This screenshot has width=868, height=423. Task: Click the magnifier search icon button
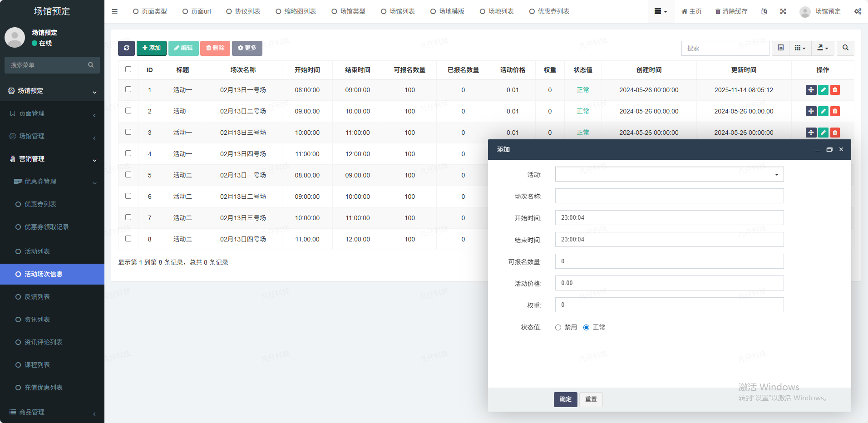click(845, 48)
